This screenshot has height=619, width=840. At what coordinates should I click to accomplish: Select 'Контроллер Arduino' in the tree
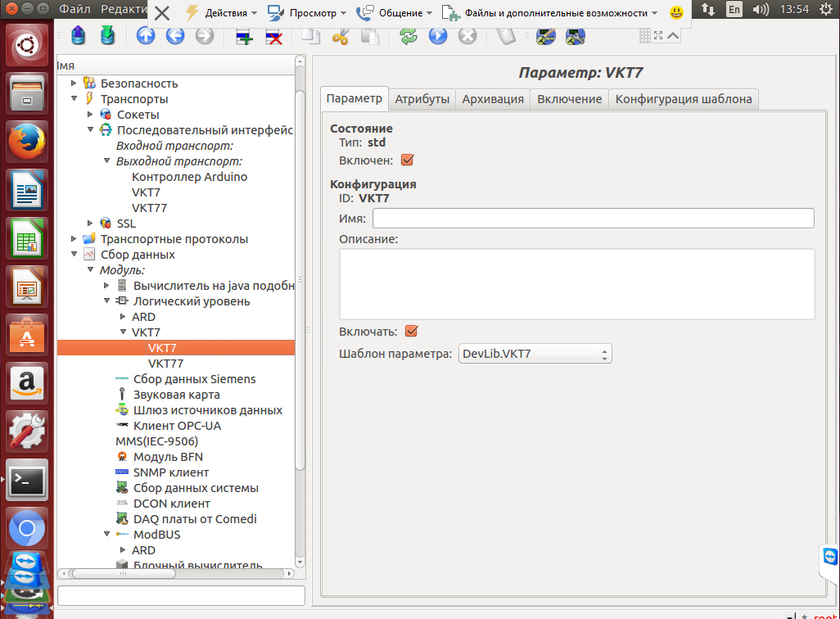tap(189, 177)
